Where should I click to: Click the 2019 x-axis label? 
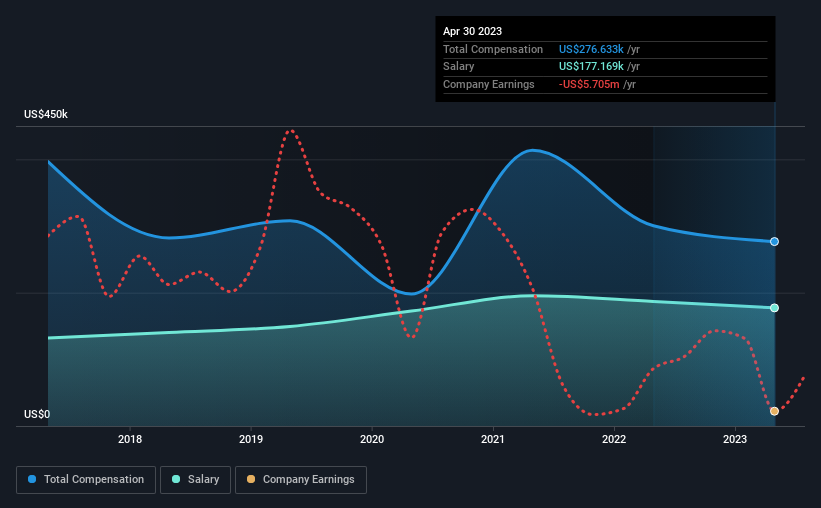coord(251,439)
